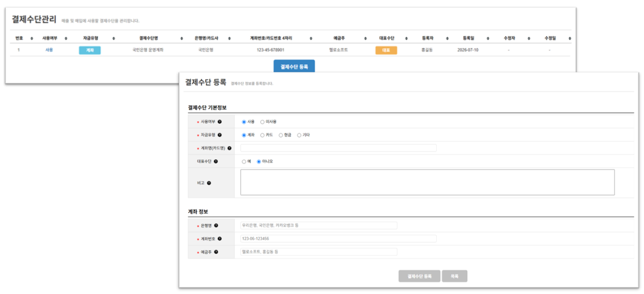Open help icon next to 은행명 label
The width and height of the screenshot is (644, 294).
coord(216,226)
